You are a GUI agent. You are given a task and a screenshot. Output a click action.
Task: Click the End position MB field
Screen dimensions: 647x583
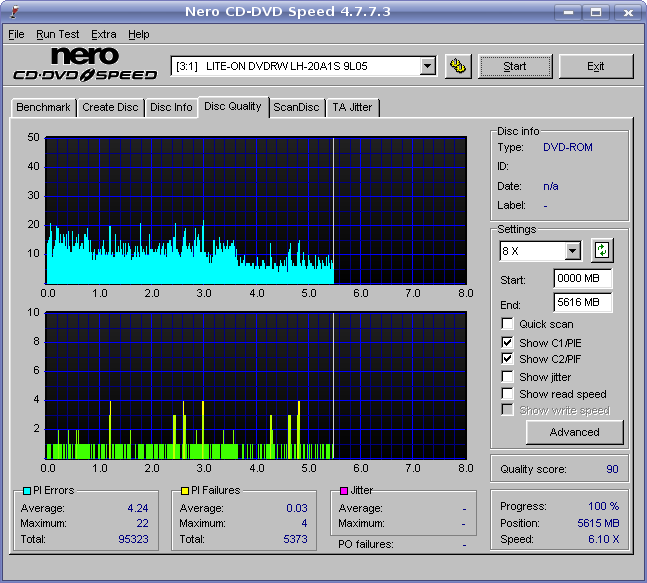582,302
